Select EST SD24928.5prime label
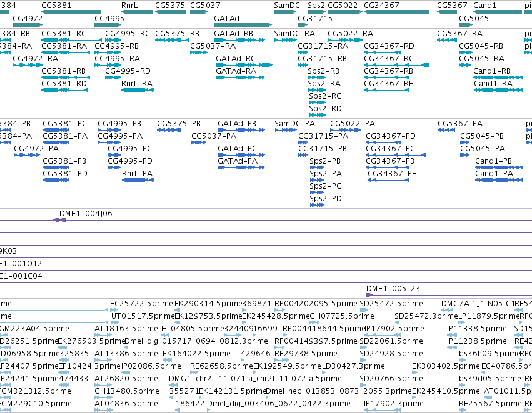This screenshot has height=413, width=532. click(391, 354)
